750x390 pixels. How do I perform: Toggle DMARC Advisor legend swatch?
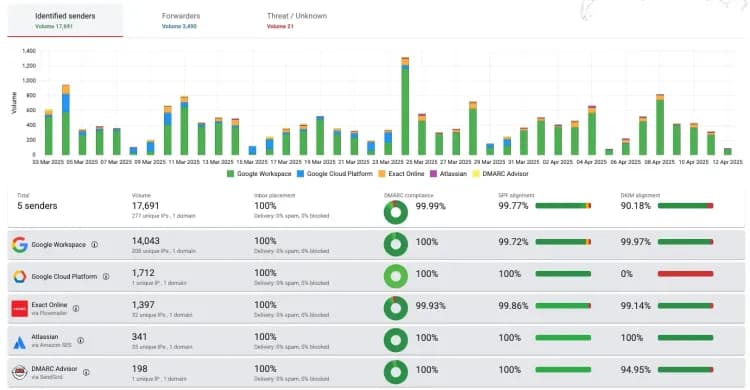pyautogui.click(x=476, y=174)
